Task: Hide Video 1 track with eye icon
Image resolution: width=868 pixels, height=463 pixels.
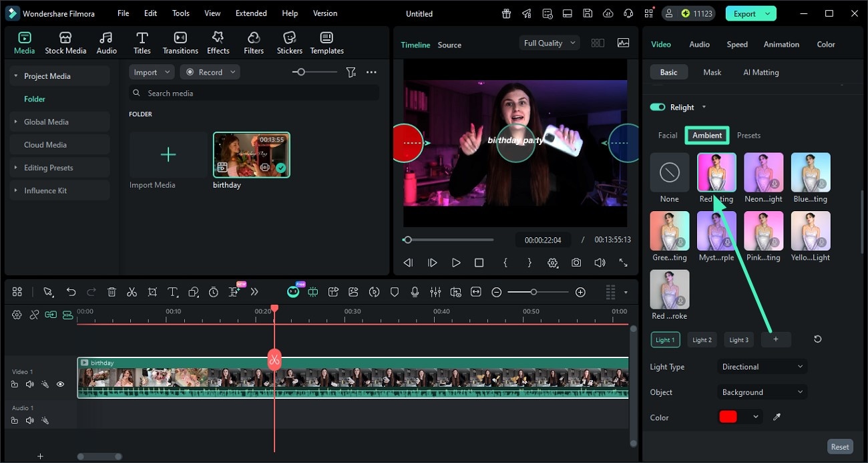Action: (60, 384)
